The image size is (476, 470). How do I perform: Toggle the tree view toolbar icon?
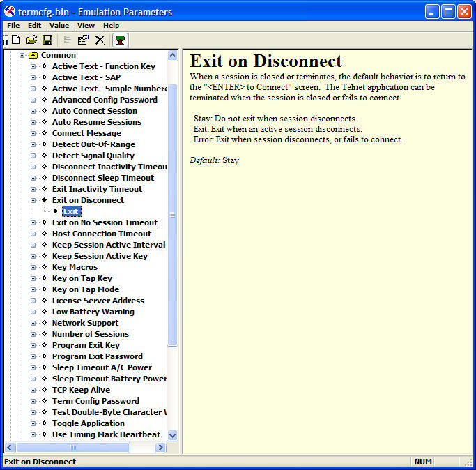[x=121, y=40]
